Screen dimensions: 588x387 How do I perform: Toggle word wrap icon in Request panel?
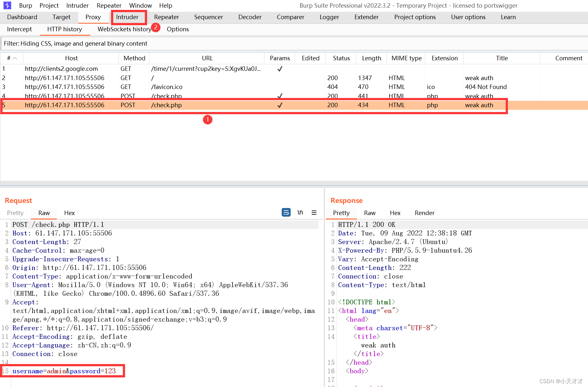click(286, 212)
